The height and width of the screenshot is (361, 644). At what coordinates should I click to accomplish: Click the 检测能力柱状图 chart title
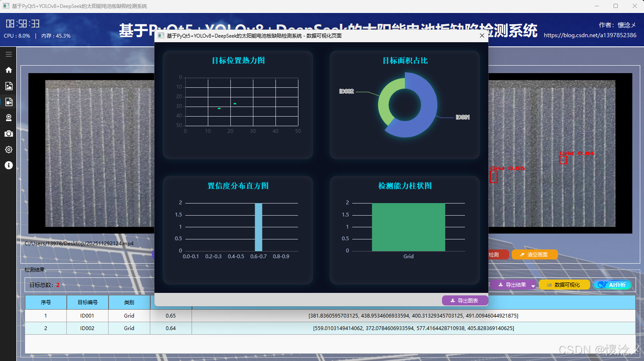point(405,186)
